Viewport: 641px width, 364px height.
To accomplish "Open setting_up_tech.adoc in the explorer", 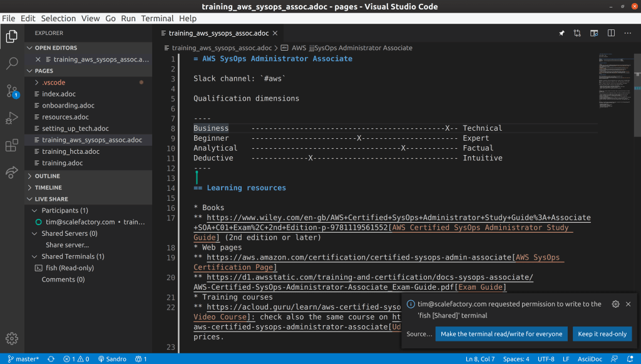I will [88, 128].
